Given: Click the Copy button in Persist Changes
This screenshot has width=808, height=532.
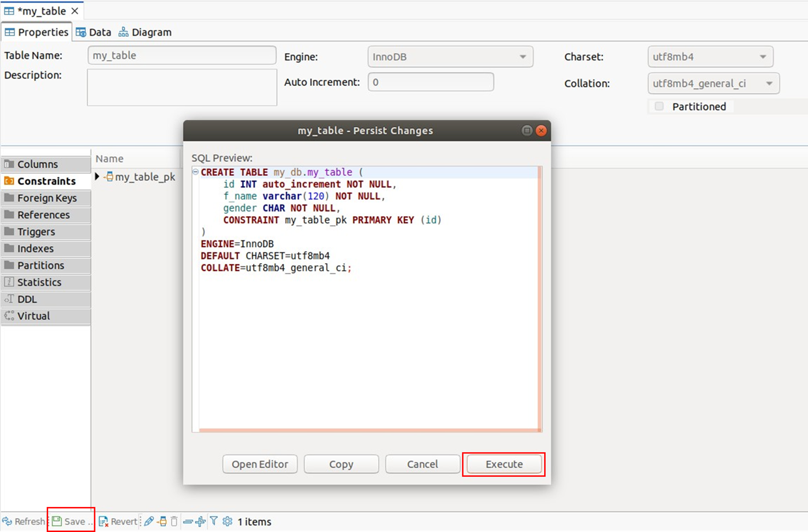Looking at the screenshot, I should pyautogui.click(x=341, y=464).
